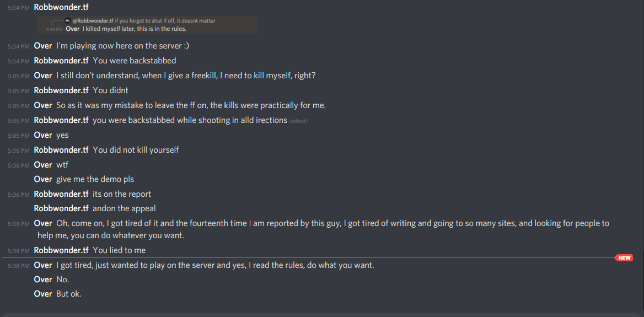Click the reply arrow icon in quoted message
Screen dimensions: 644x317
(x=67, y=20)
